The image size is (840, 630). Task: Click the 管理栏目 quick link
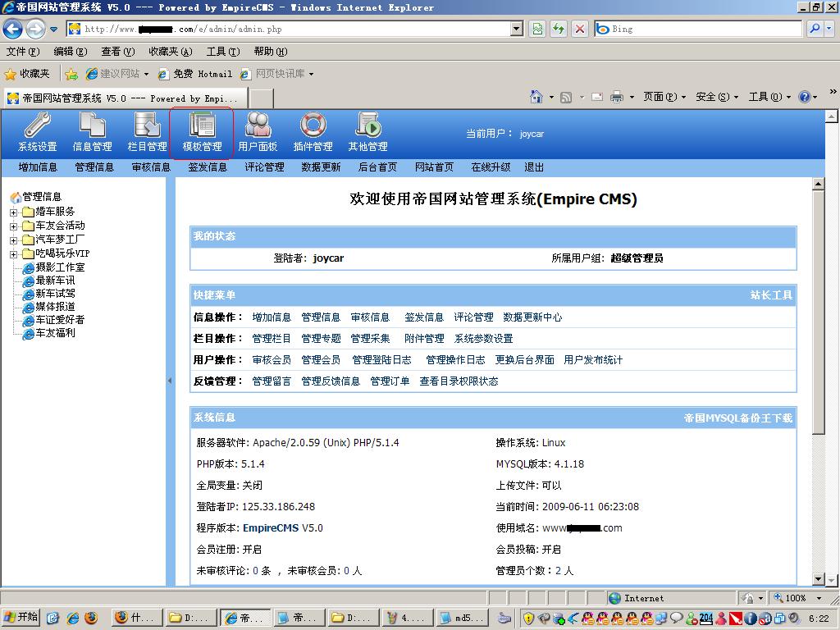pyautogui.click(x=271, y=339)
